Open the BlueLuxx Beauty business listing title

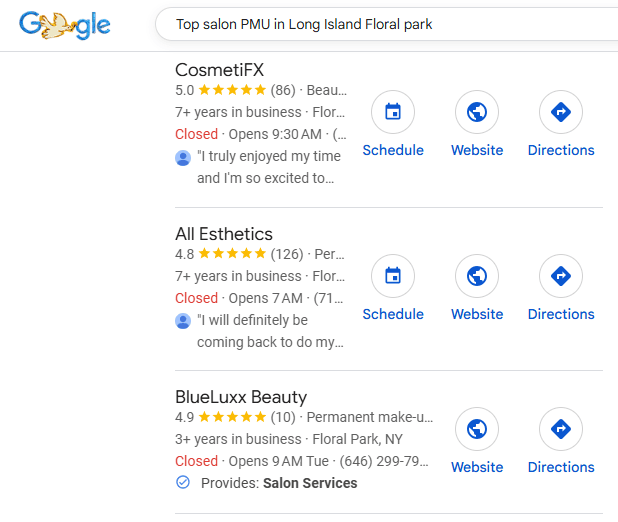coord(241,397)
